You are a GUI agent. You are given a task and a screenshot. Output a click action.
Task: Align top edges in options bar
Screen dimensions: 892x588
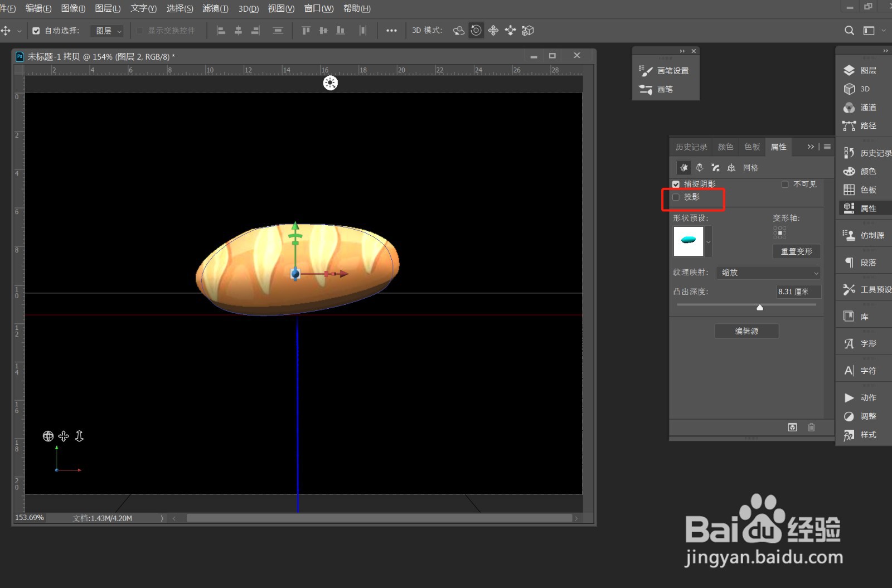(x=306, y=31)
